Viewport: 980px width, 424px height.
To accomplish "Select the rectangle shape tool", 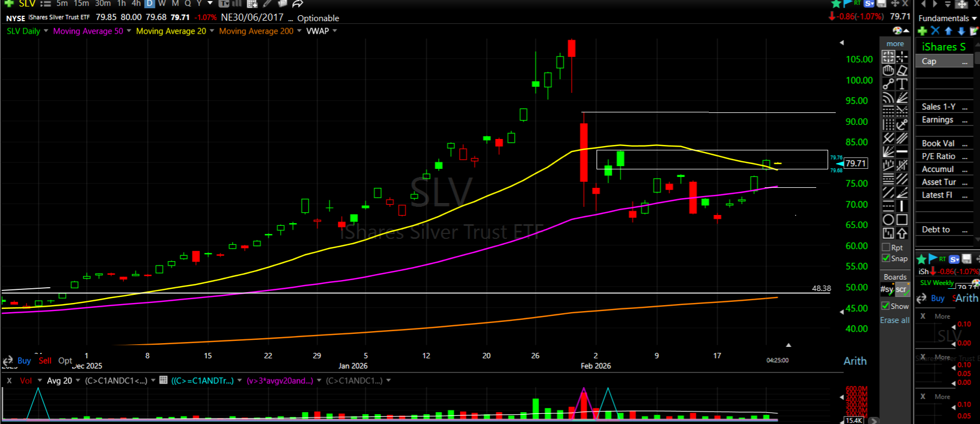I will pos(902,219).
